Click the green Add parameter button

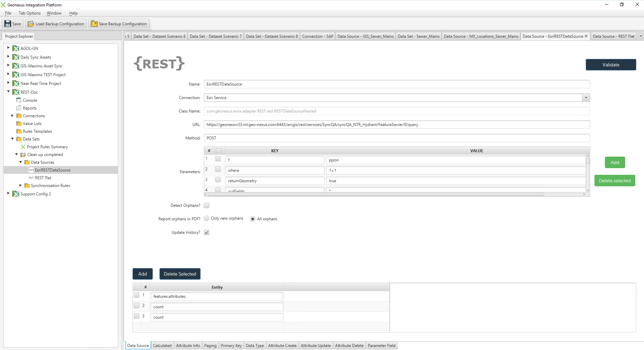coord(615,162)
